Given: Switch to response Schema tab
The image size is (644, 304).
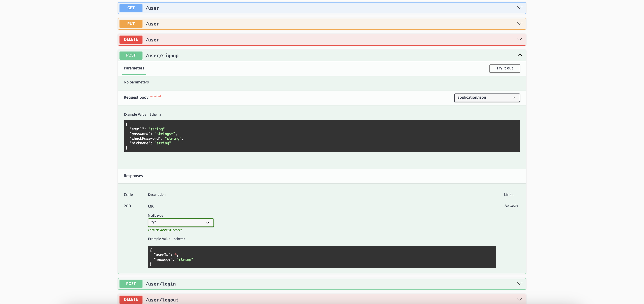Looking at the screenshot, I should pyautogui.click(x=179, y=239).
